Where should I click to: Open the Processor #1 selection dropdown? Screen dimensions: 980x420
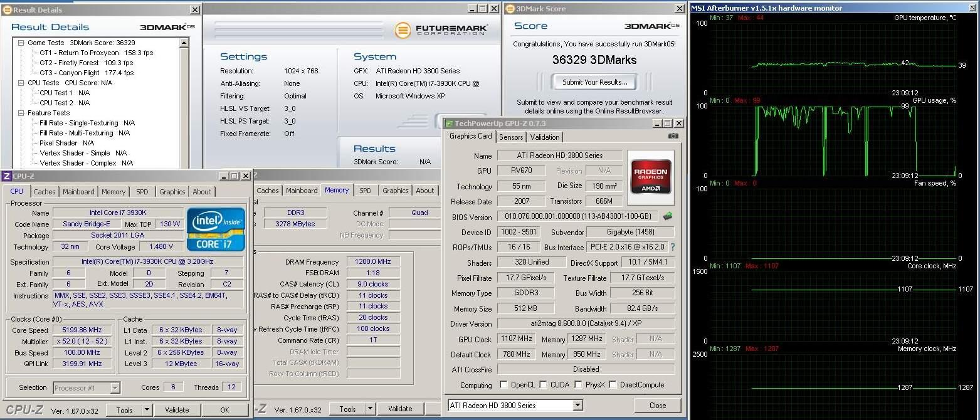115,388
